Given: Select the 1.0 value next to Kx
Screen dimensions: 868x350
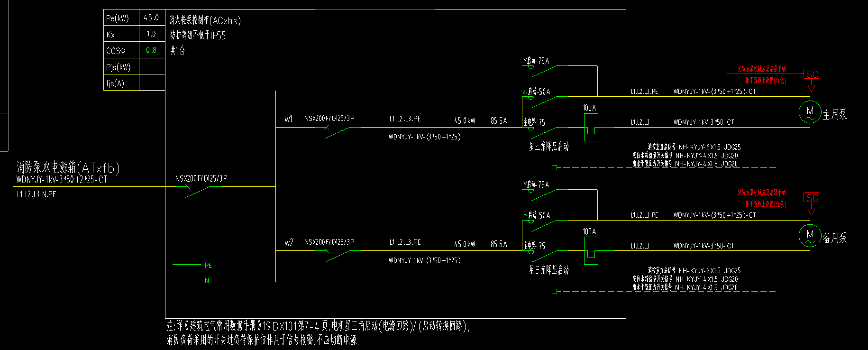Looking at the screenshot, I should click(x=152, y=34).
